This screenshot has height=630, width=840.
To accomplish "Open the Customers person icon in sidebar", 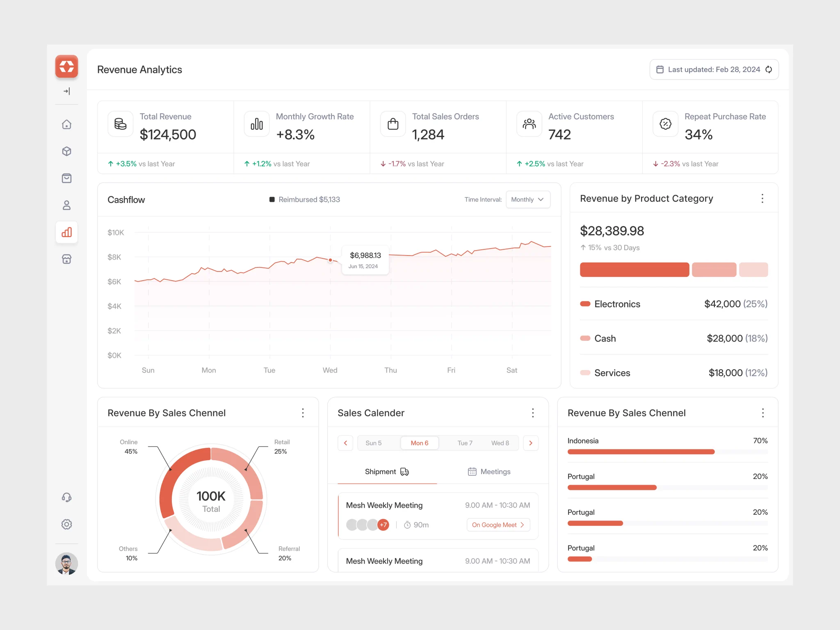I will (66, 205).
